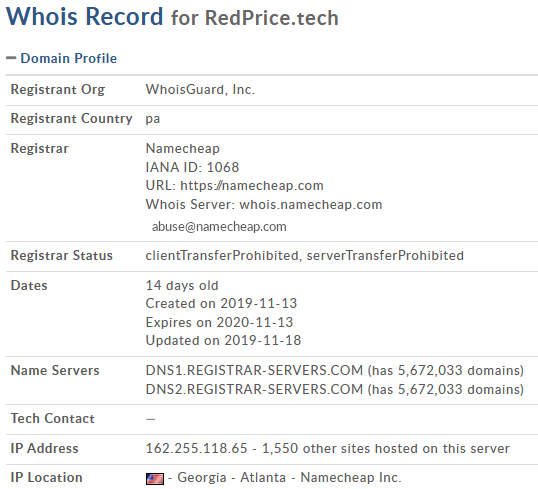Click whois.namecheap.com whois server
The width and height of the screenshot is (538, 489).
[x=311, y=205]
